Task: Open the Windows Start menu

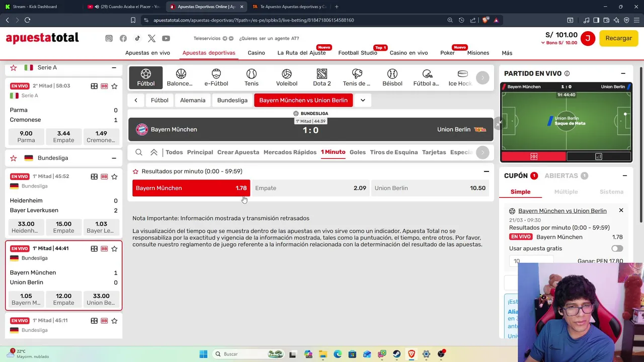Action: (x=203, y=354)
